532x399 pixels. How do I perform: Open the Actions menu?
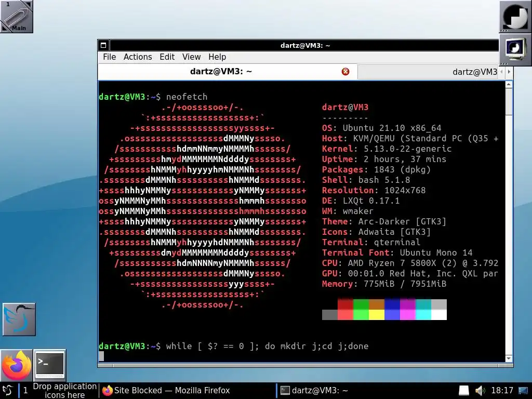coord(137,57)
